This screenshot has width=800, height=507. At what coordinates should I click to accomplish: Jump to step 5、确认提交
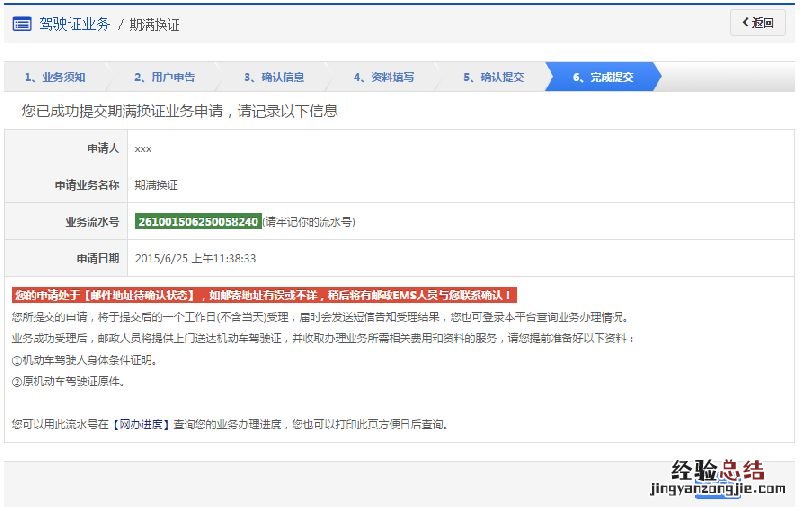click(493, 77)
